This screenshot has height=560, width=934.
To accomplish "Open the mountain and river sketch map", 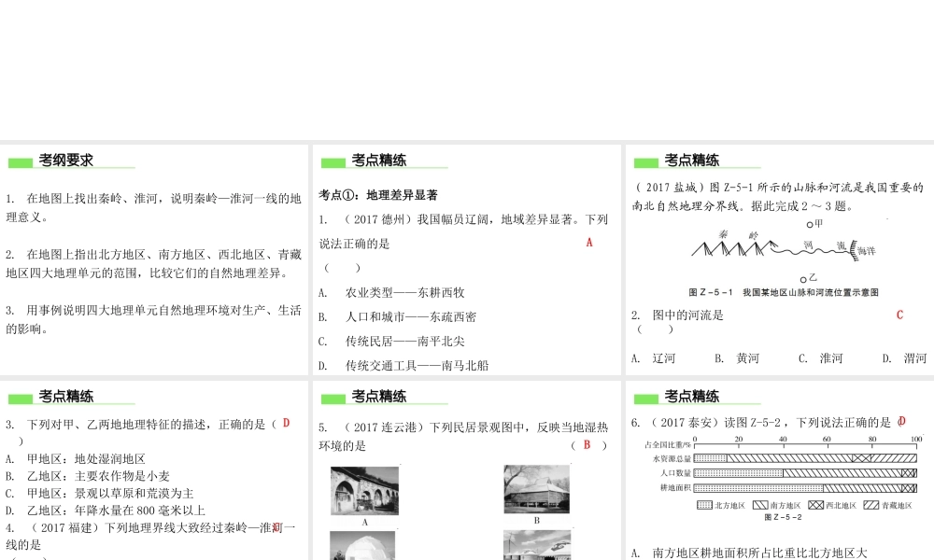I will [x=784, y=251].
